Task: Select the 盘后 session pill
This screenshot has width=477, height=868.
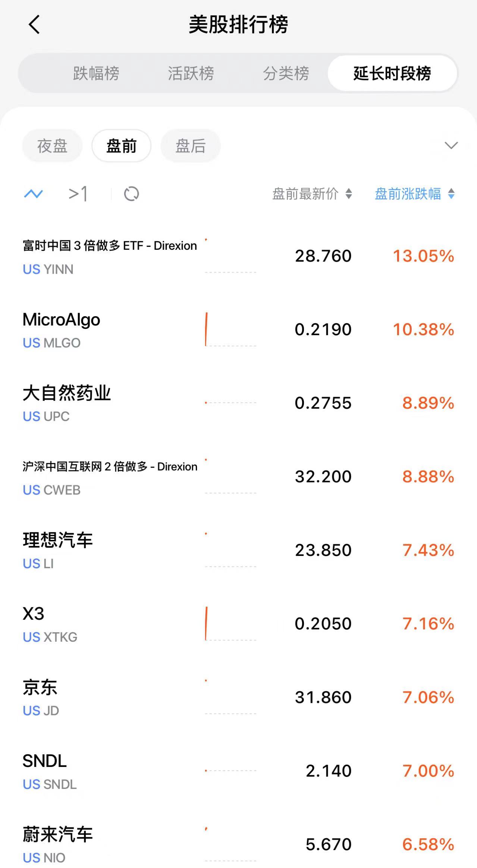Action: pos(191,146)
